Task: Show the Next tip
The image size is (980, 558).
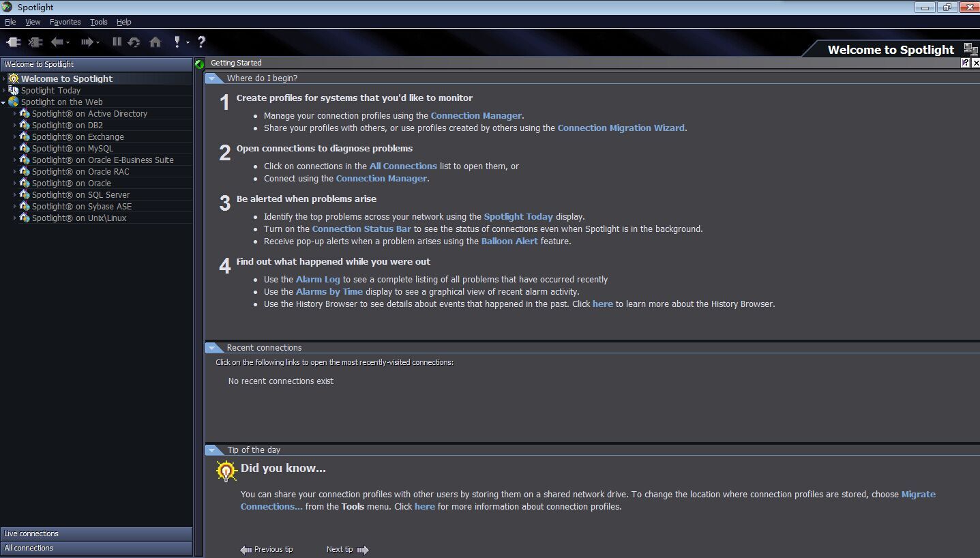Action: (x=347, y=550)
